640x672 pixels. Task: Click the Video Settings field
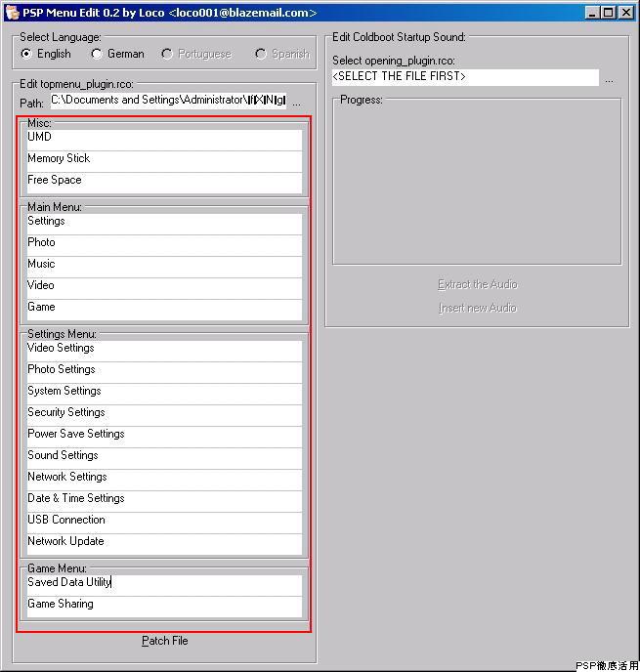164,351
